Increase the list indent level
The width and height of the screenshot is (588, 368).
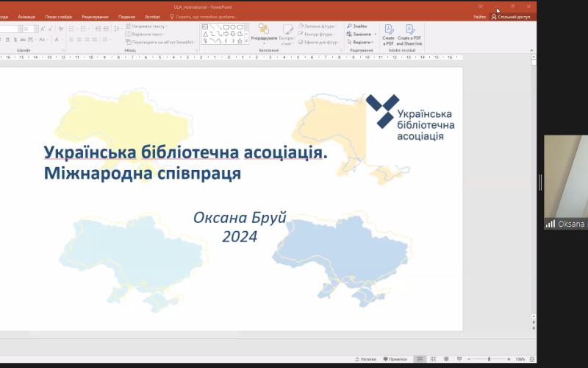point(106,29)
